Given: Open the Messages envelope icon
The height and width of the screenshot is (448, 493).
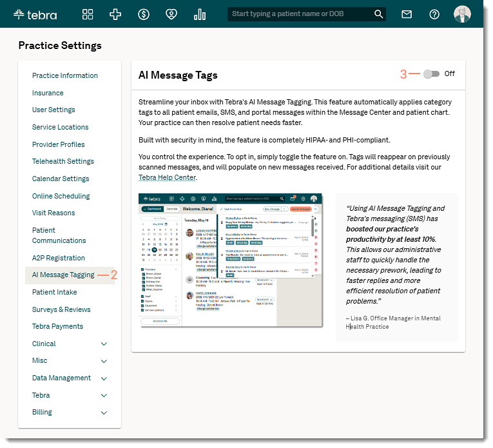Looking at the screenshot, I should point(407,14).
